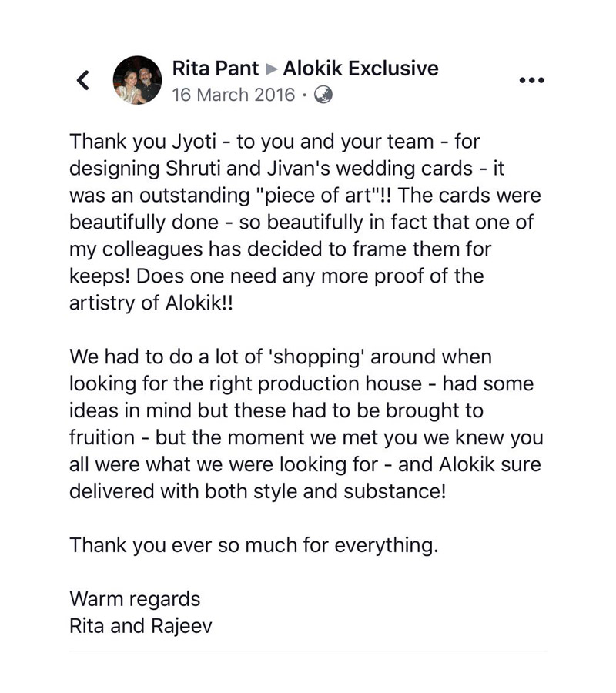Click the globe public privacy icon

323,95
